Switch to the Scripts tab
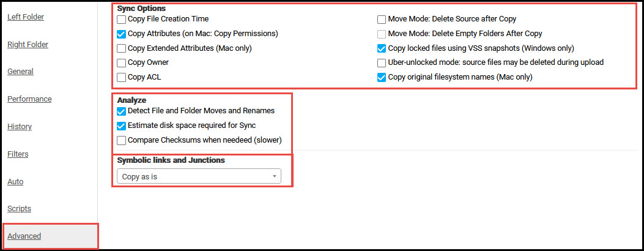Image resolution: width=644 pixels, height=251 pixels. click(x=20, y=209)
